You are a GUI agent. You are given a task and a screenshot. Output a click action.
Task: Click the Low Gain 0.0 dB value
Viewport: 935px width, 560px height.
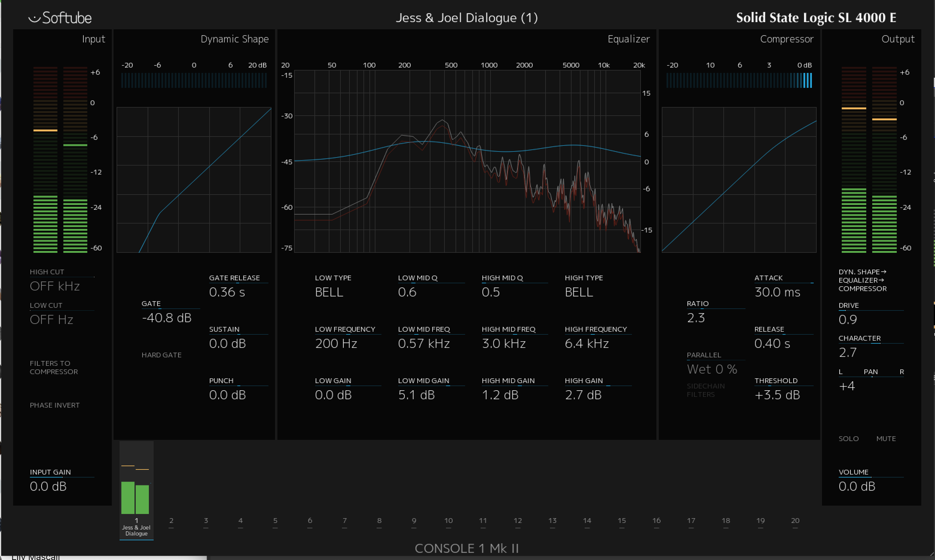point(333,395)
